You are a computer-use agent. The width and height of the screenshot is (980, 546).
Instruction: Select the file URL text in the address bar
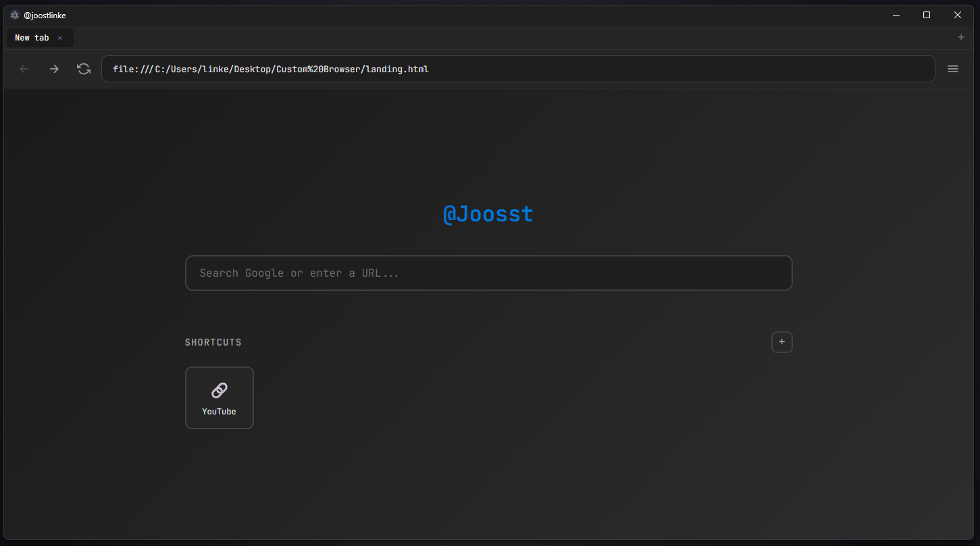tap(270, 68)
